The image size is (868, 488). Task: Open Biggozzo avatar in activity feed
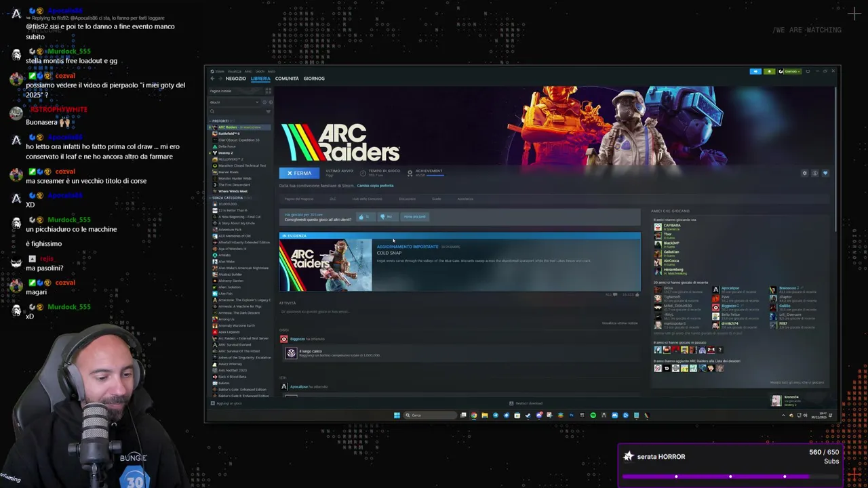pyautogui.click(x=283, y=339)
